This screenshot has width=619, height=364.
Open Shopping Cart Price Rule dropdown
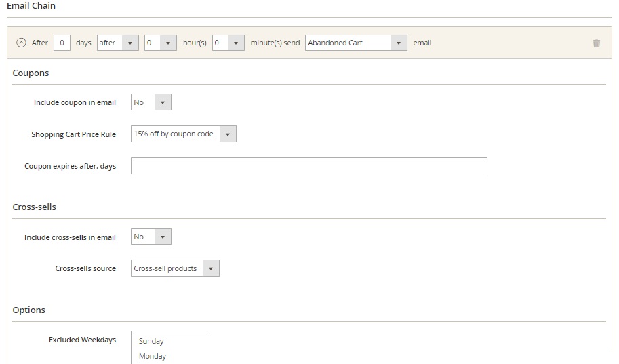184,134
